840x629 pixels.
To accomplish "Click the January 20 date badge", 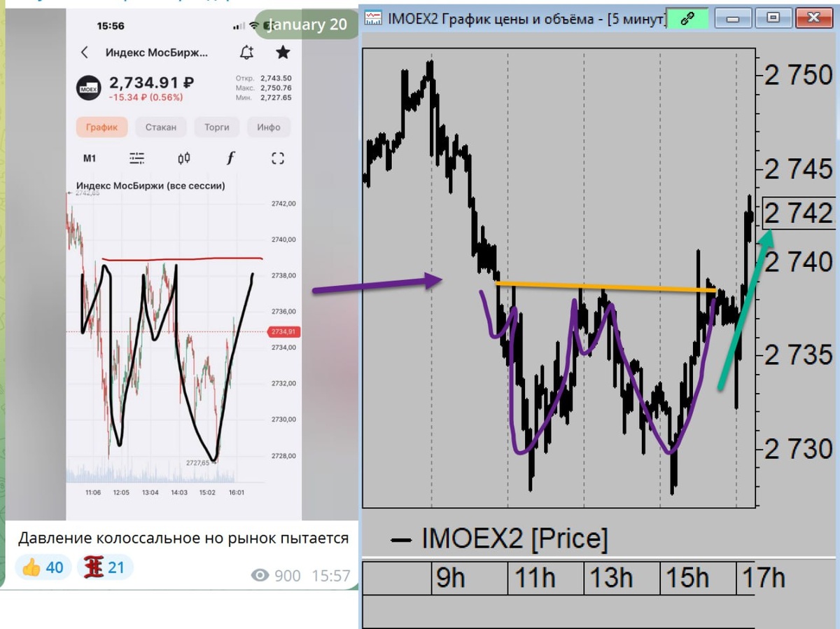I will (x=307, y=25).
